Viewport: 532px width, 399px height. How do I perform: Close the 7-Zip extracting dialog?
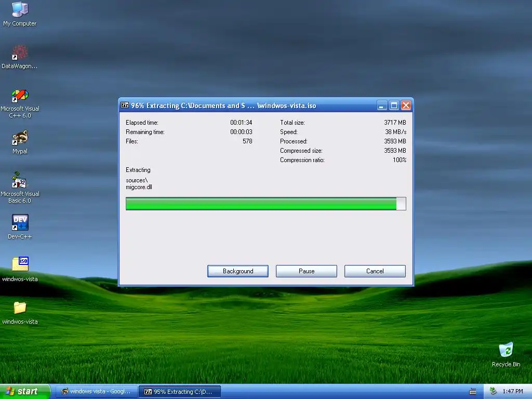(x=406, y=105)
